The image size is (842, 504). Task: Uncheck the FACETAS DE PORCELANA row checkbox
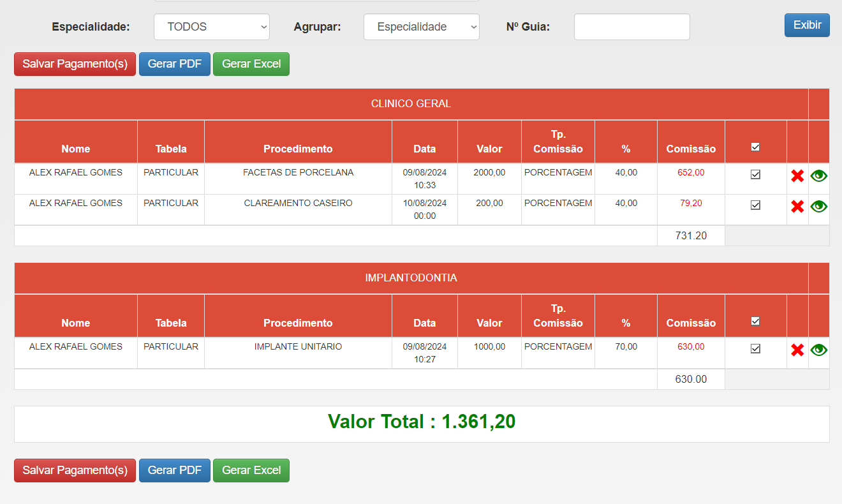click(755, 175)
